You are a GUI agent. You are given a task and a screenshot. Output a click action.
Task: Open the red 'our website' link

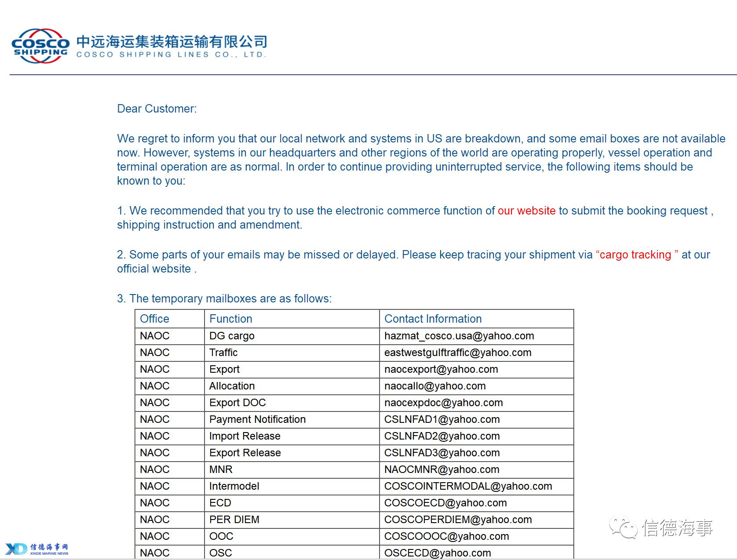[x=526, y=211]
